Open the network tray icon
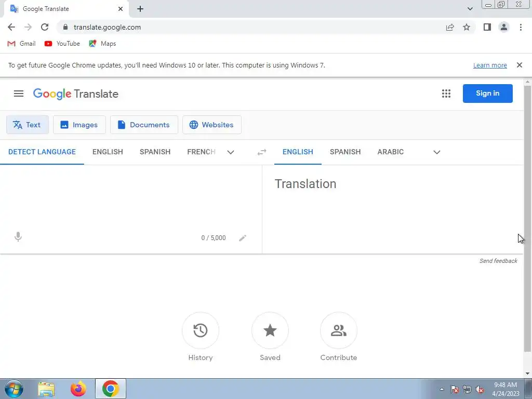This screenshot has width=532, height=399. coord(467,389)
